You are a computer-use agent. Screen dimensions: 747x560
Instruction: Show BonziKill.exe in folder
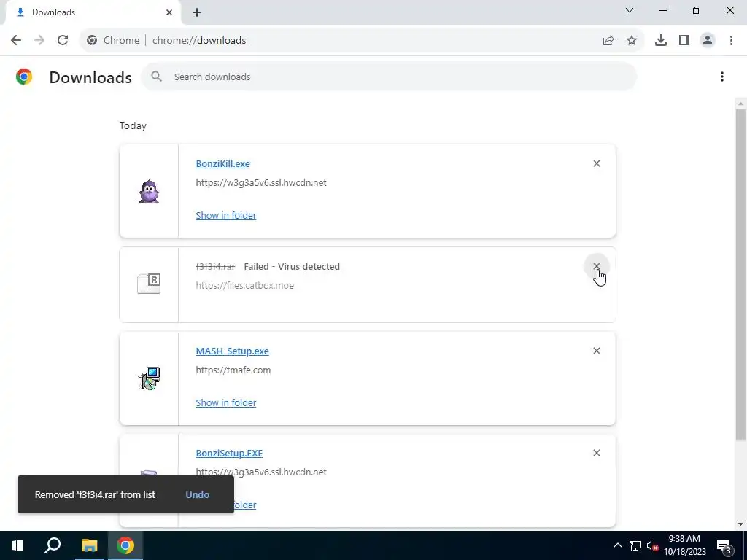tap(226, 215)
